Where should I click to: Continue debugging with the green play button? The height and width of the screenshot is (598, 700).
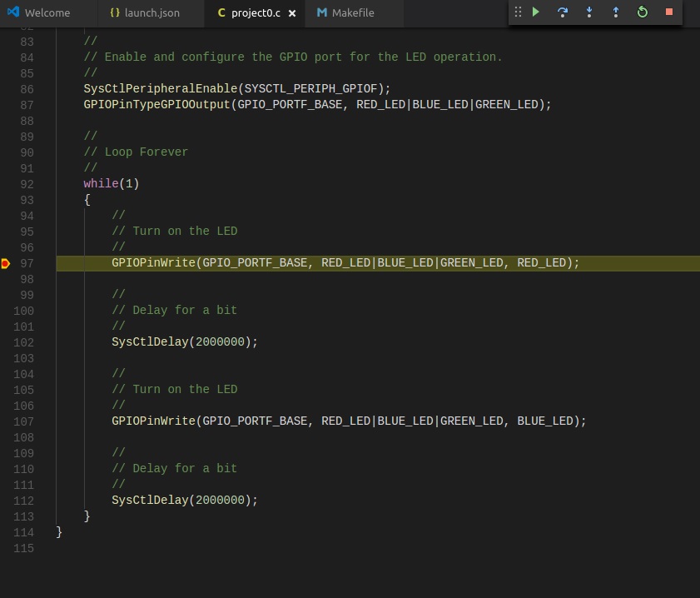tap(536, 12)
